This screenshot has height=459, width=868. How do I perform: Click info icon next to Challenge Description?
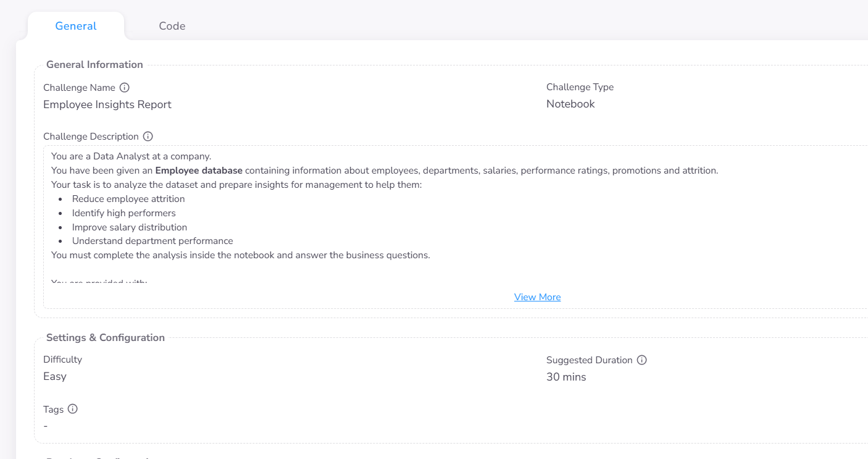tap(148, 137)
